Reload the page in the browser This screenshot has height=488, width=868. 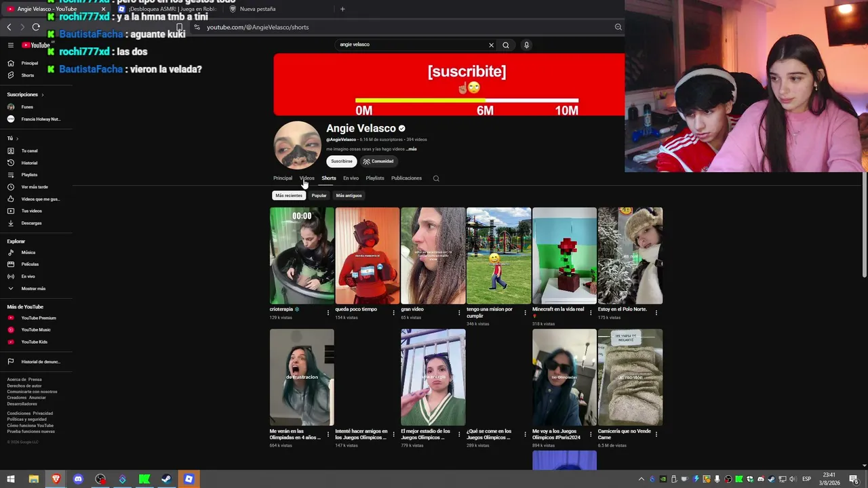(36, 27)
